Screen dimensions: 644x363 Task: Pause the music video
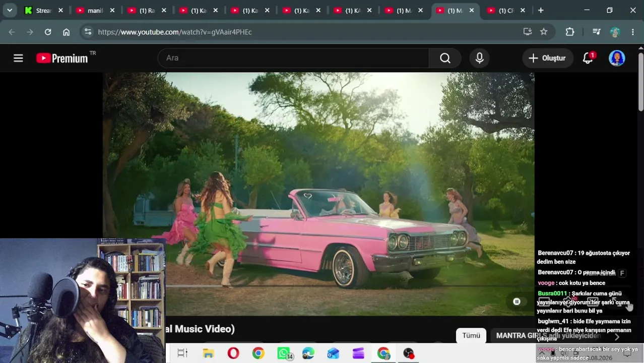click(517, 301)
